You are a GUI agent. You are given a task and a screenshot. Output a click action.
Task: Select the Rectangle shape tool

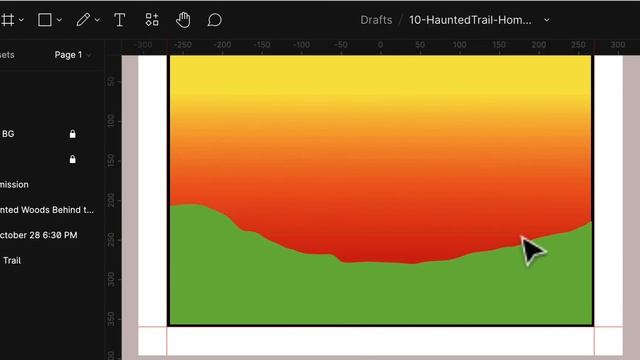point(44,20)
